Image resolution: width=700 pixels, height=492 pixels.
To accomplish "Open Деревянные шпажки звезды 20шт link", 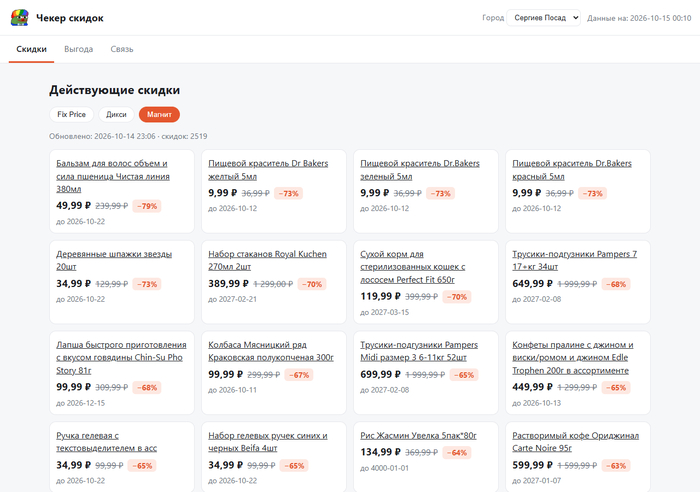I will pos(114,260).
